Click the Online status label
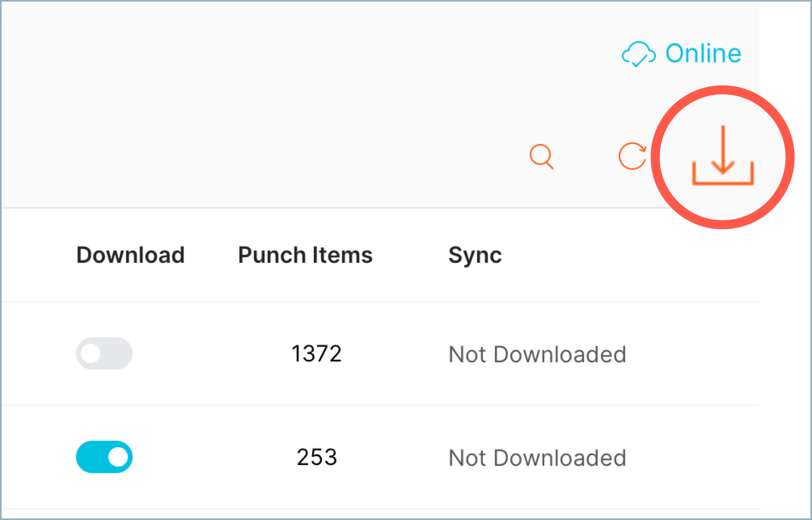The width and height of the screenshot is (812, 520). click(x=703, y=53)
